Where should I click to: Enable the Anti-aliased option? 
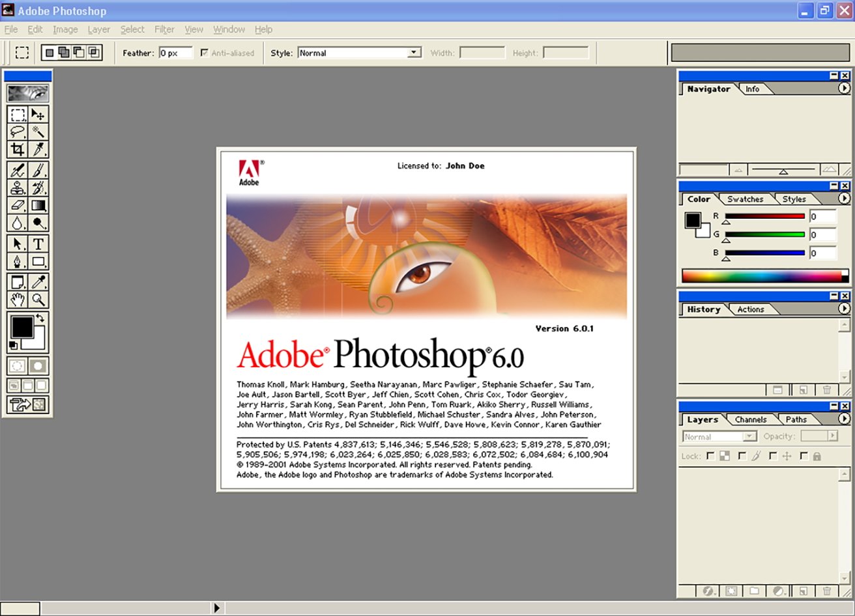pyautogui.click(x=205, y=53)
